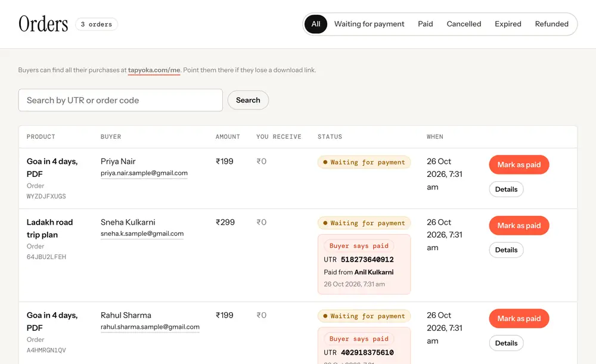Image resolution: width=596 pixels, height=364 pixels.
Task: Open the Expired orders tab
Action: point(508,24)
